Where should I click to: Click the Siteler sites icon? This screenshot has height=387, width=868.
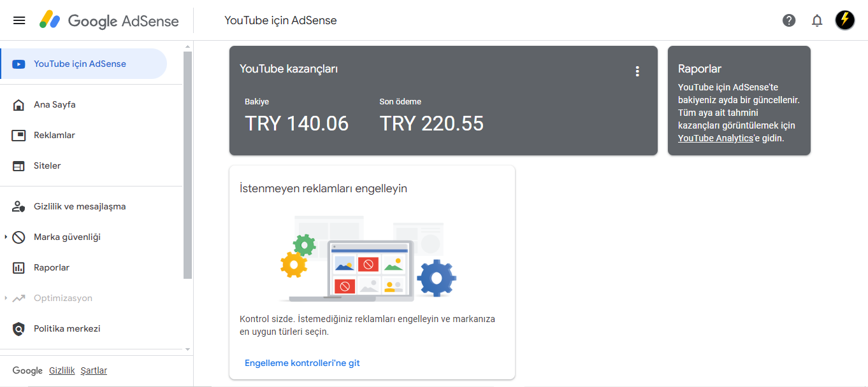click(19, 165)
